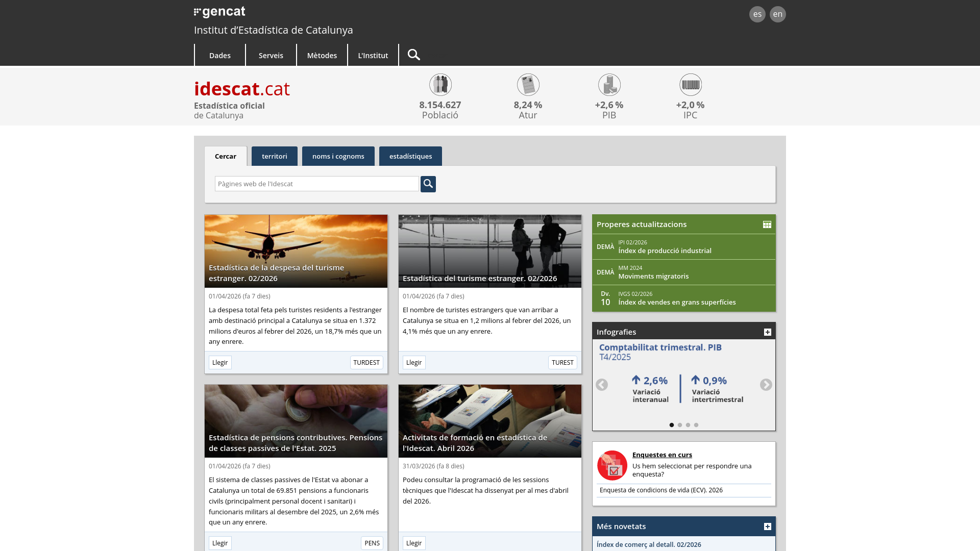This screenshot has width=980, height=551.
Task: Open the Dades menu
Action: pos(220,55)
